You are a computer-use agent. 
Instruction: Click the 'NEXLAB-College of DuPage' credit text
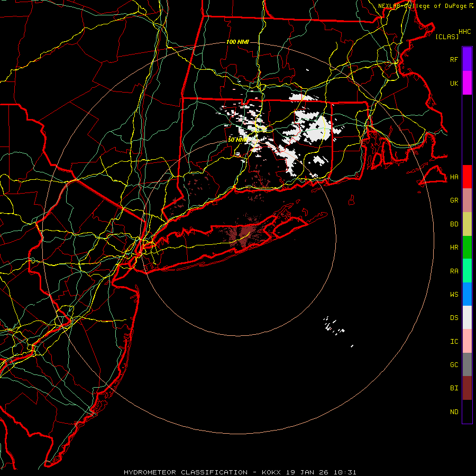[422, 6]
